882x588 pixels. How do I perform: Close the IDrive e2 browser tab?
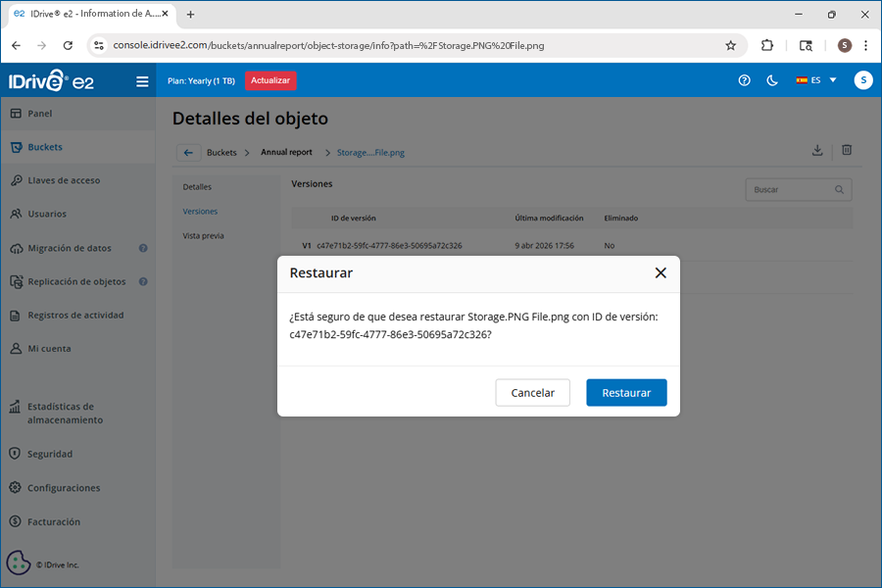coord(166,14)
